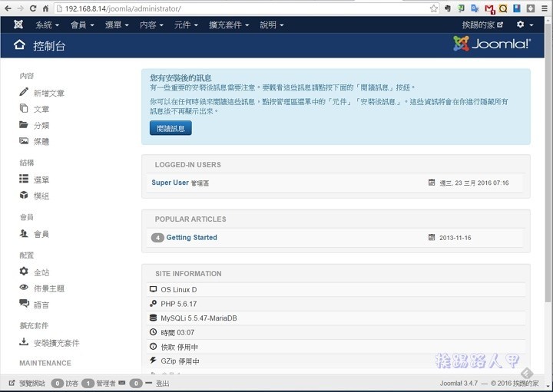
Task: Click the pencil icon for 新增文章
Action: tap(24, 93)
